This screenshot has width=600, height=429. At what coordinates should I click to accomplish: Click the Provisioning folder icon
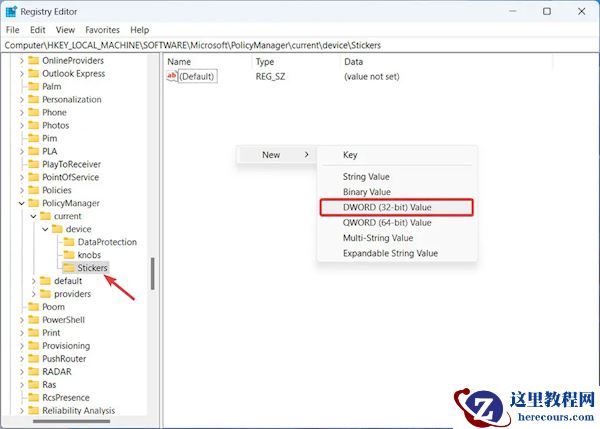point(34,346)
